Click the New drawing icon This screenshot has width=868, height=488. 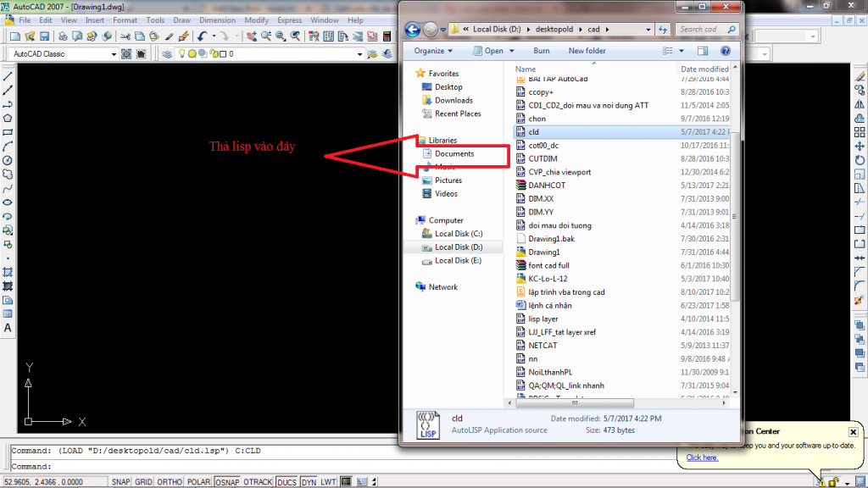pos(15,36)
